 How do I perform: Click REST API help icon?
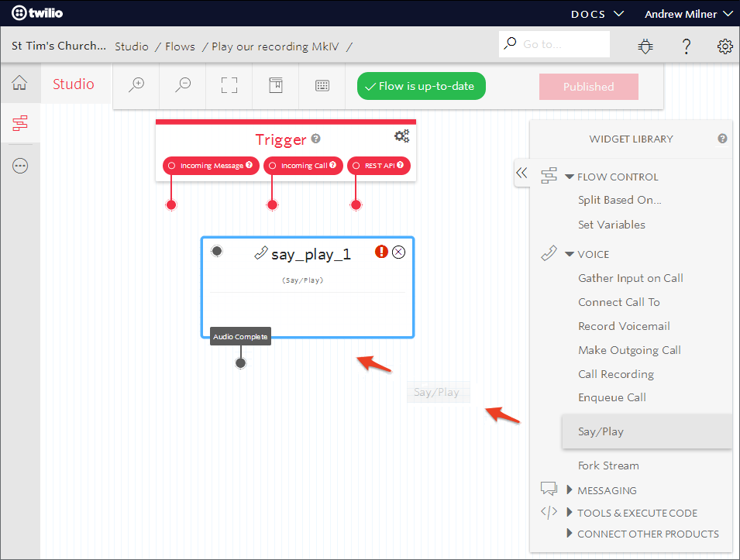coord(400,165)
